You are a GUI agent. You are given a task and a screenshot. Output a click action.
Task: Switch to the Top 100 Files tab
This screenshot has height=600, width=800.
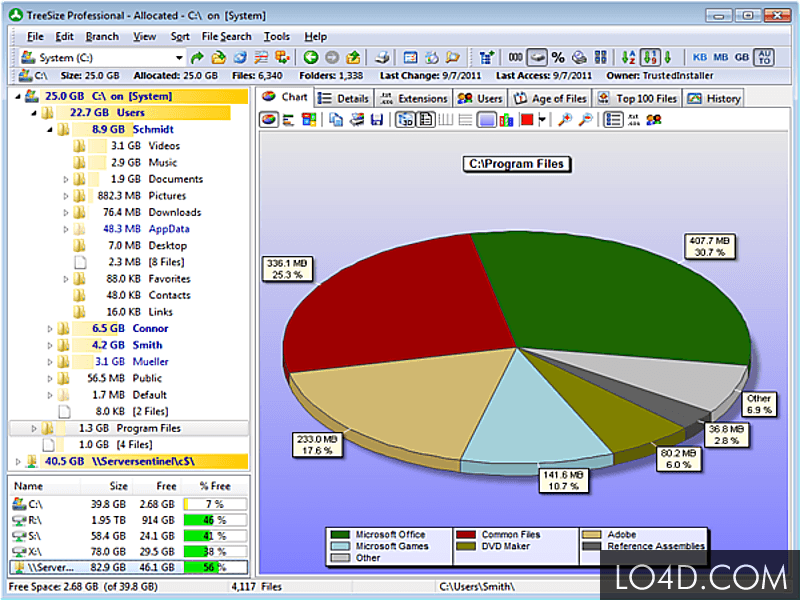(x=638, y=98)
